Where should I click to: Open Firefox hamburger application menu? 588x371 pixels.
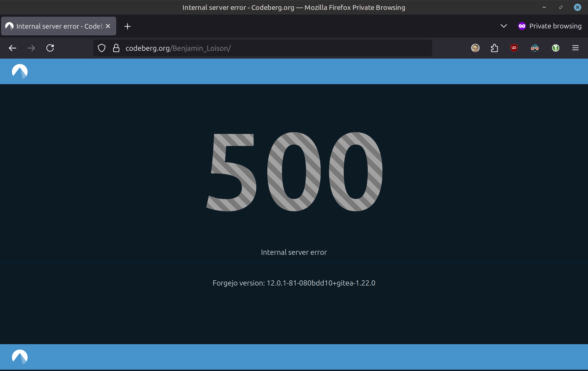coord(575,48)
